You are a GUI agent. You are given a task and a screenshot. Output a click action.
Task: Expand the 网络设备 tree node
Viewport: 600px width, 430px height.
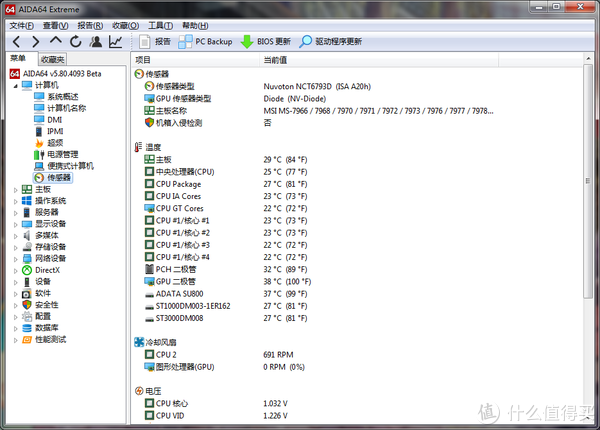pos(15,259)
